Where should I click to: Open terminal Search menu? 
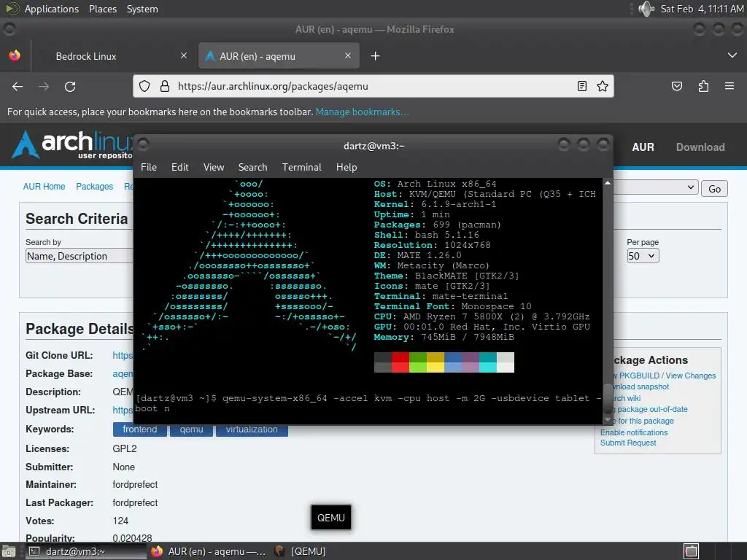pos(252,167)
